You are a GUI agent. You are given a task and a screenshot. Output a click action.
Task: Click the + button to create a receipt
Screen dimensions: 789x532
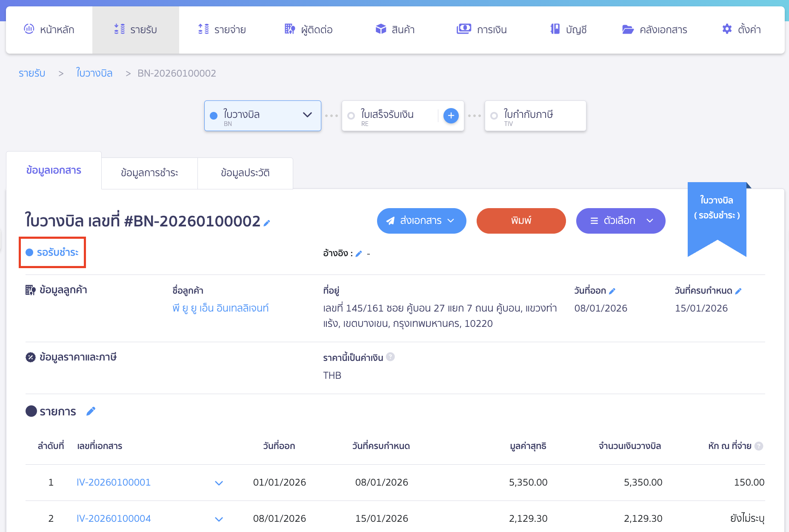(x=451, y=115)
